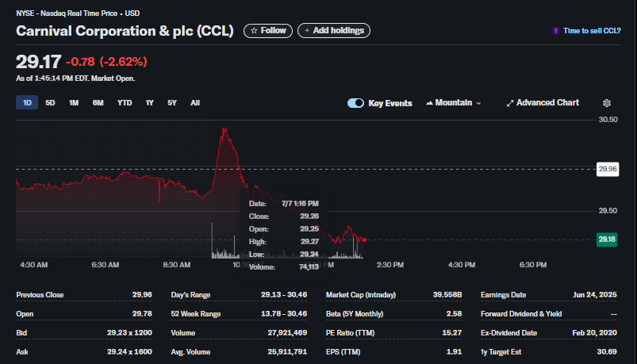Open the Mountain chart type dropdown

[454, 103]
